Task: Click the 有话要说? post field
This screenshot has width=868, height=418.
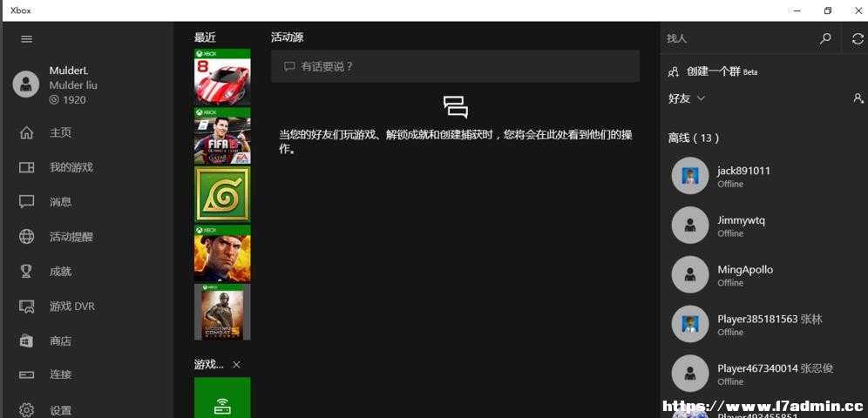Action: (455, 66)
